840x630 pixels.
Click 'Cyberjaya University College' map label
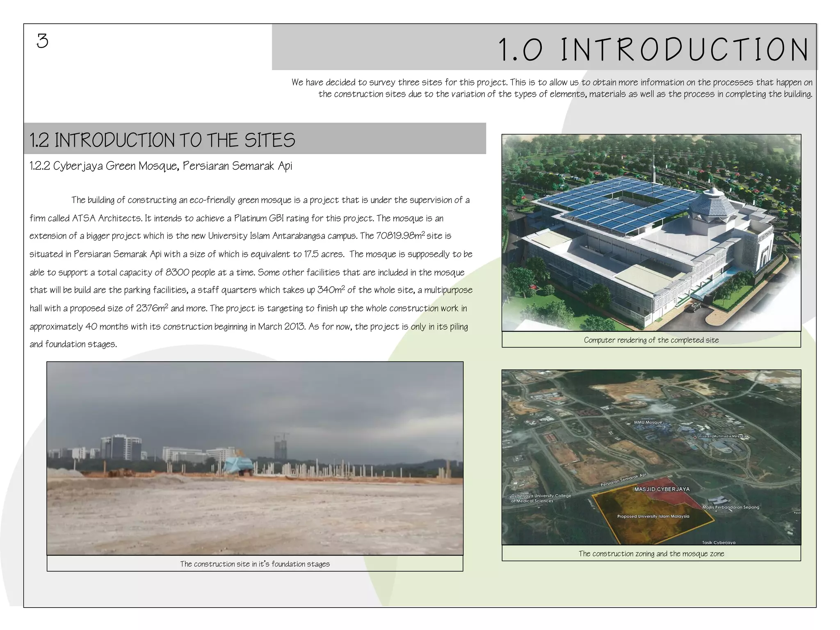tap(541, 496)
